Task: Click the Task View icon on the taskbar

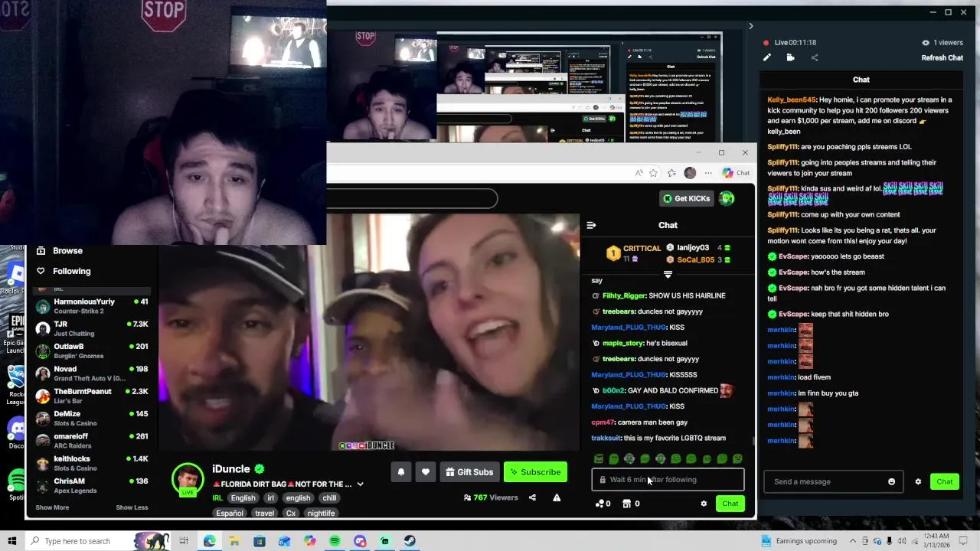Action: (184, 541)
